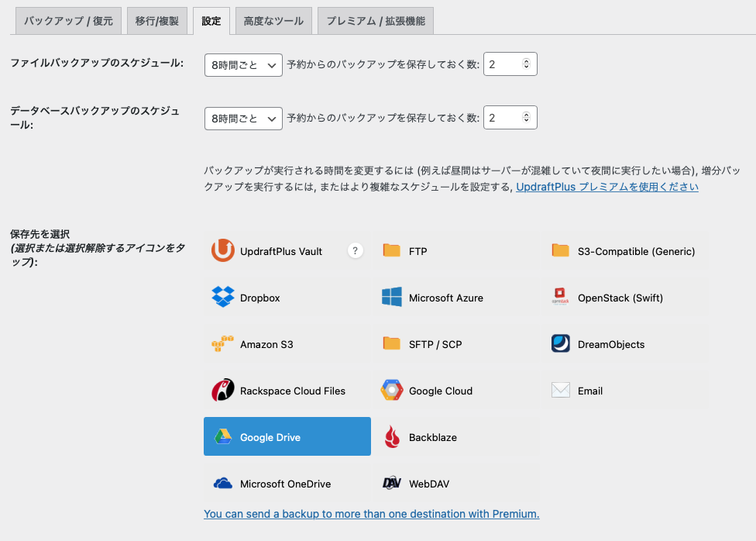This screenshot has height=541, width=756.
Task: Click the Email label text
Action: coord(590,391)
